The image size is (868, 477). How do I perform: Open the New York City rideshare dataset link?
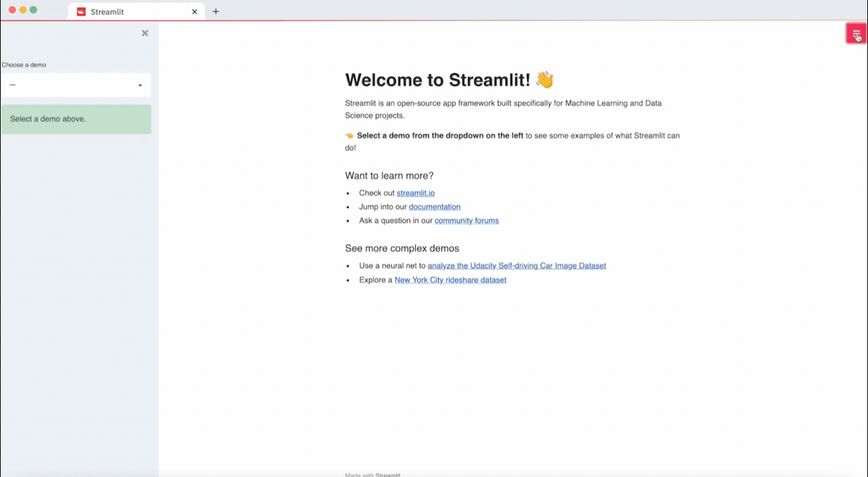(450, 280)
